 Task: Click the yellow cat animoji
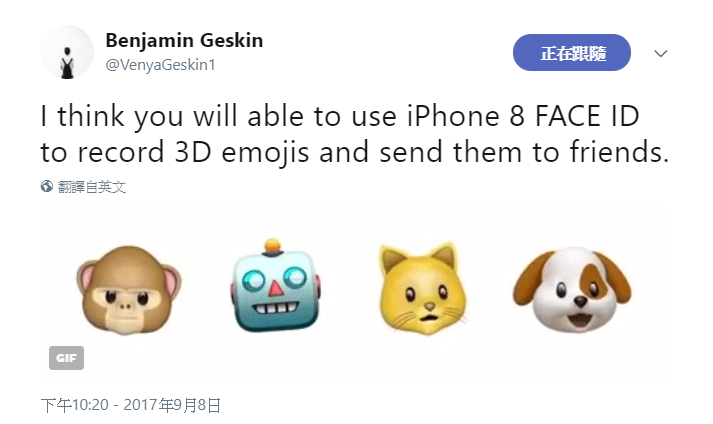[423, 289]
